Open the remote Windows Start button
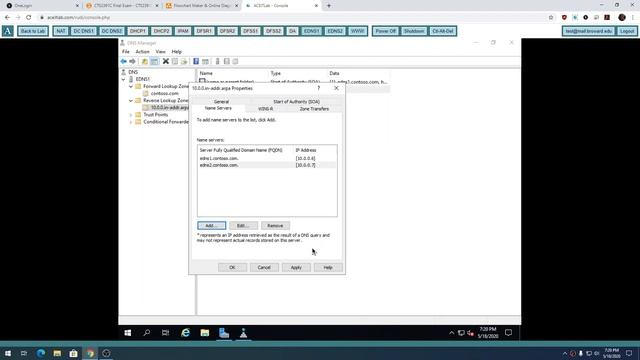640x360 pixels. click(128, 333)
